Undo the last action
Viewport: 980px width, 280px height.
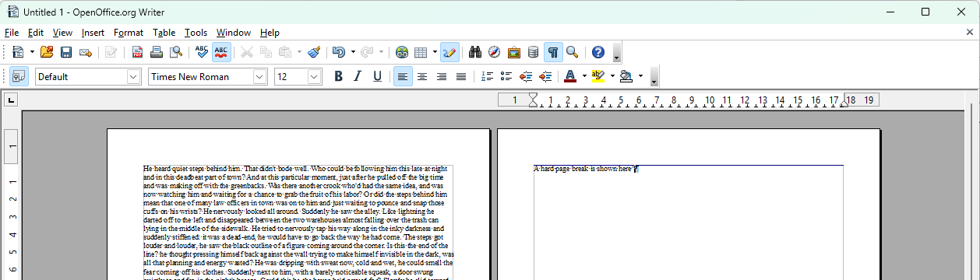click(339, 52)
